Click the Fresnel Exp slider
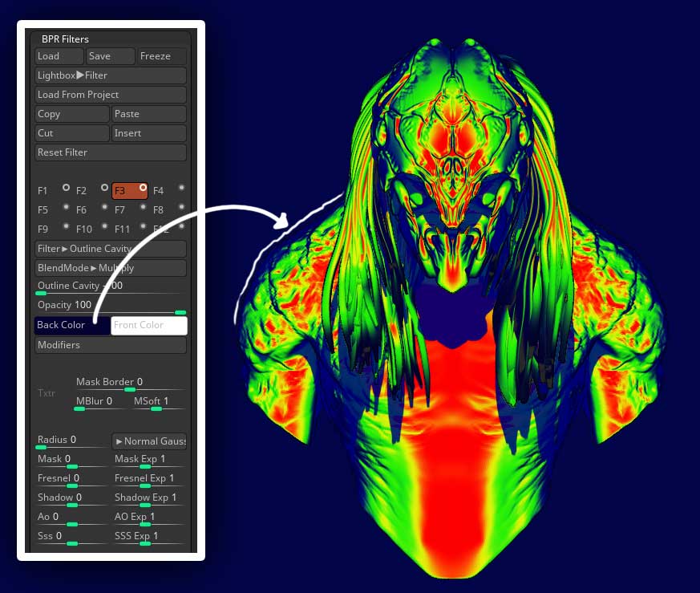 [149, 480]
